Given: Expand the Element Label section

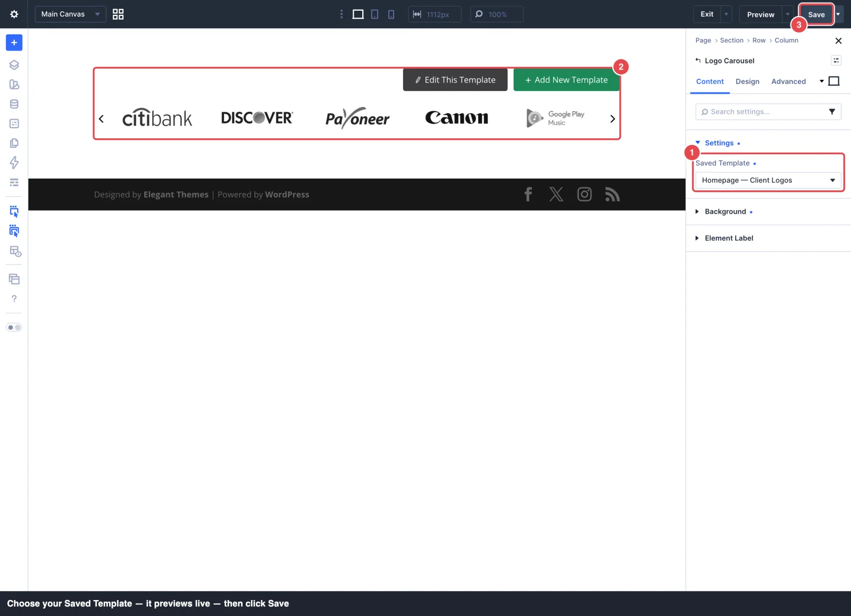Looking at the screenshot, I should click(x=724, y=238).
